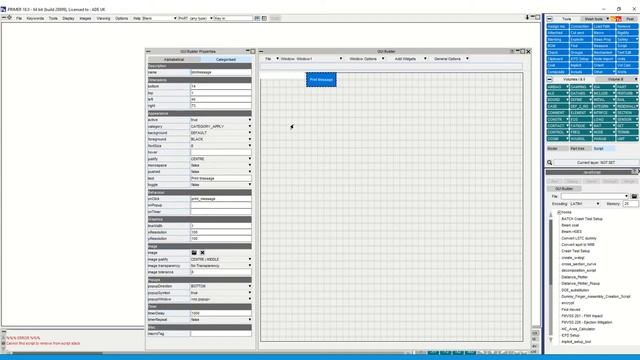
Task: Open toggle property dropdown
Action: click(x=221, y=185)
